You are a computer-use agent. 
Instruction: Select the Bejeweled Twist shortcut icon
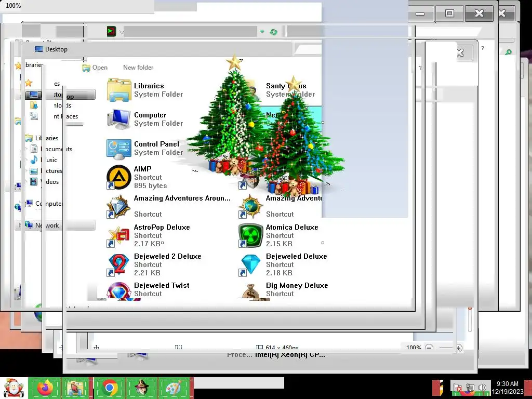point(119,291)
